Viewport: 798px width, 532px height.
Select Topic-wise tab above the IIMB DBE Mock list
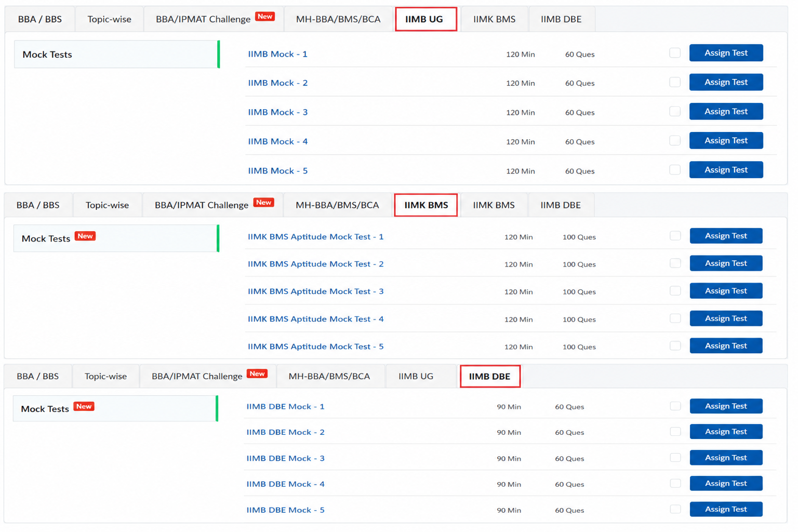pos(105,376)
